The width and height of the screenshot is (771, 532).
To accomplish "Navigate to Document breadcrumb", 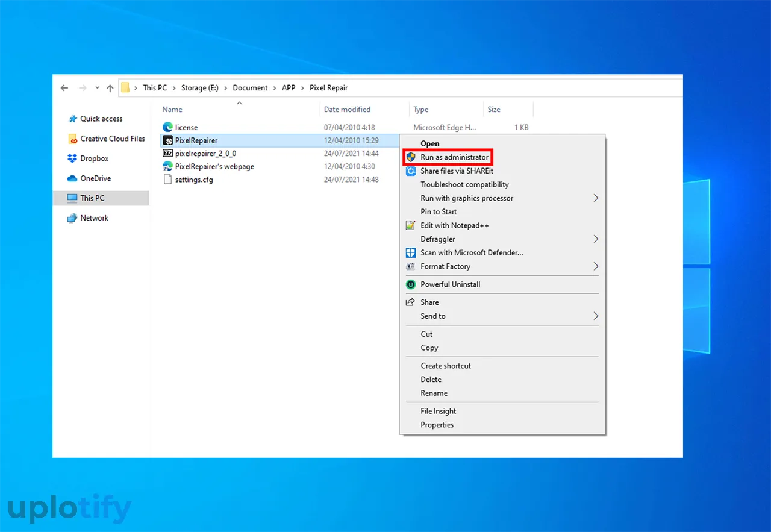I will [250, 87].
